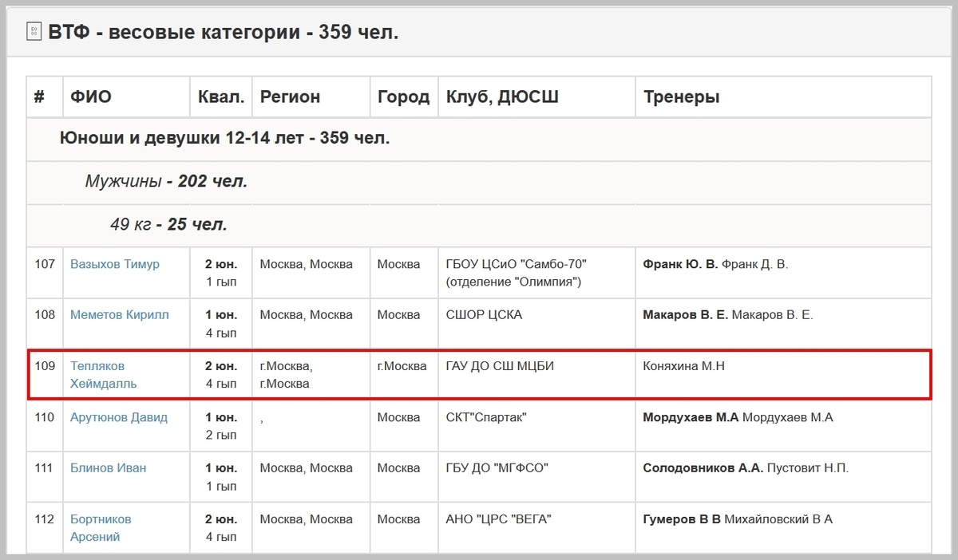Click the ВТФ - весовые категории heading
The height and width of the screenshot is (560, 958).
[224, 32]
